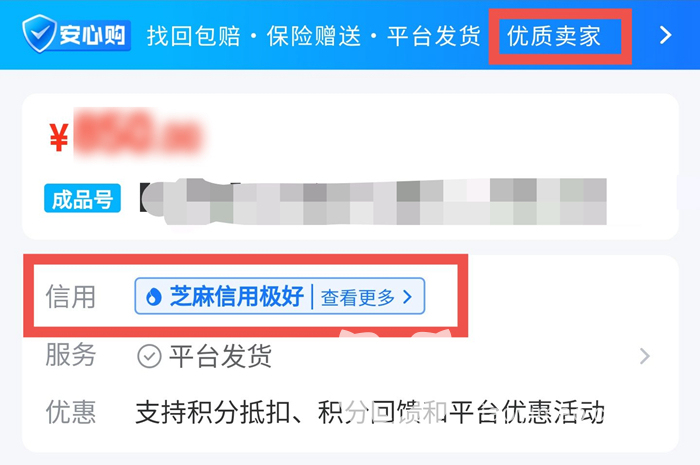
Task: Expand the chevron after 查看更多
Action: point(407,297)
